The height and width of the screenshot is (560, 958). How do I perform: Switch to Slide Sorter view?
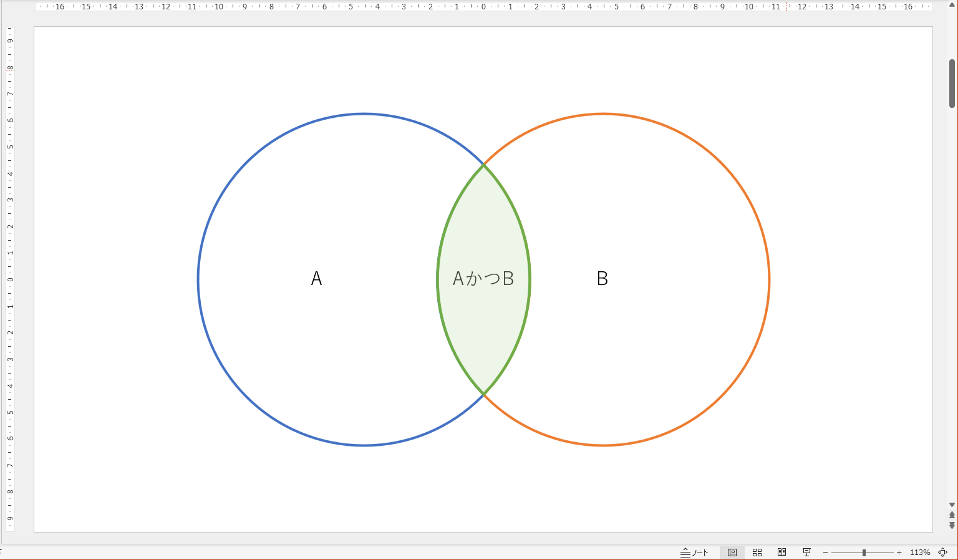[757, 553]
